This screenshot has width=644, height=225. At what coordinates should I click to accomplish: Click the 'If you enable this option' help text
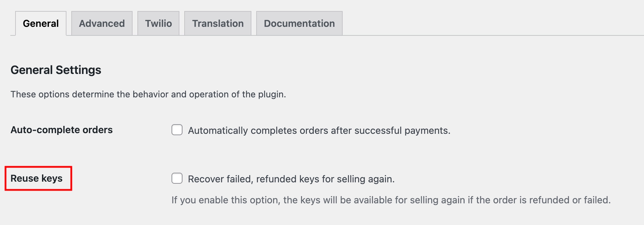pos(391,200)
